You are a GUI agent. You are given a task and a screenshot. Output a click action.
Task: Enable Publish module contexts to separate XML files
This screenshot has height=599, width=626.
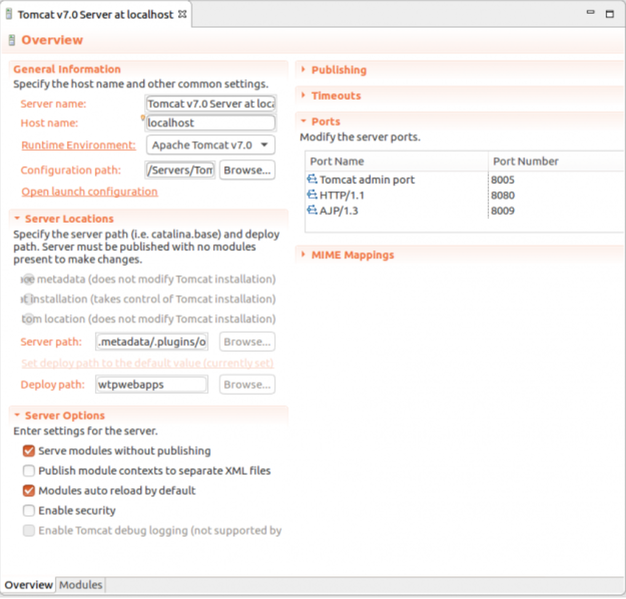click(29, 471)
